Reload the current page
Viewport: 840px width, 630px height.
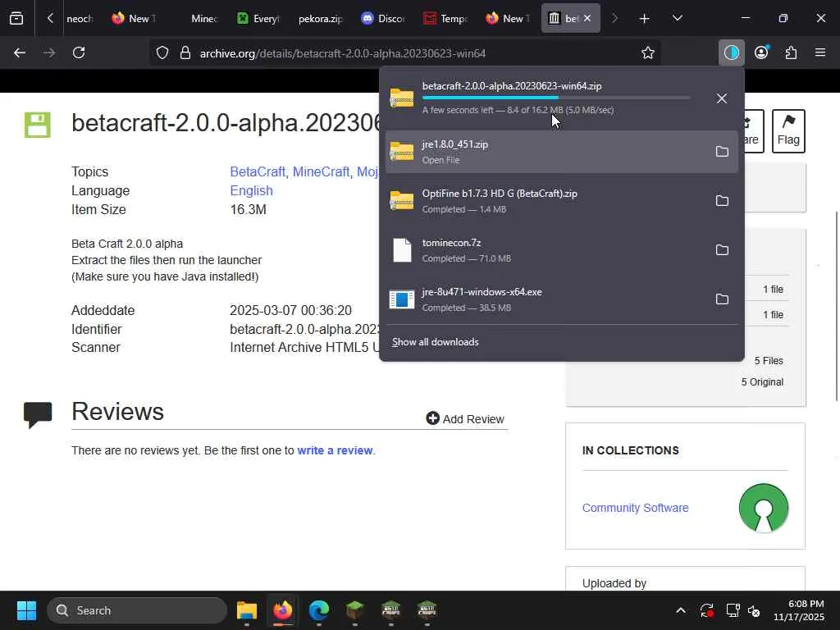(79, 52)
